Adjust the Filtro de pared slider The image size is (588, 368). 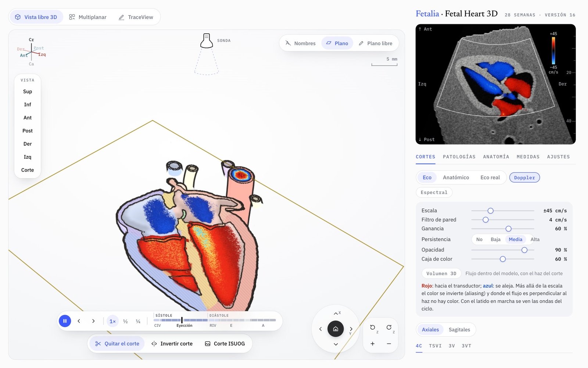503,220
